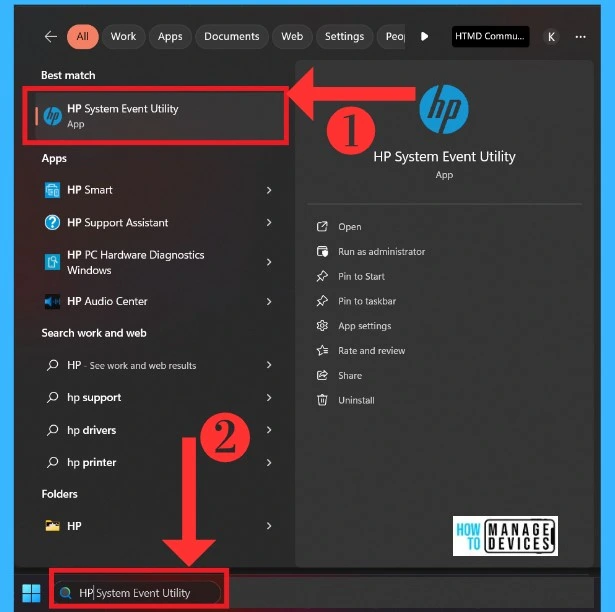Open the K user account avatar

[551, 37]
